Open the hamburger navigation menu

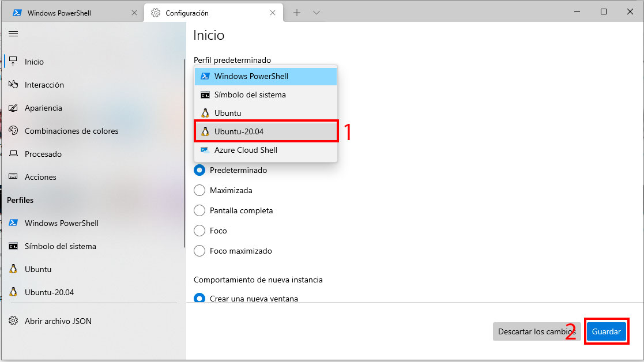13,33
